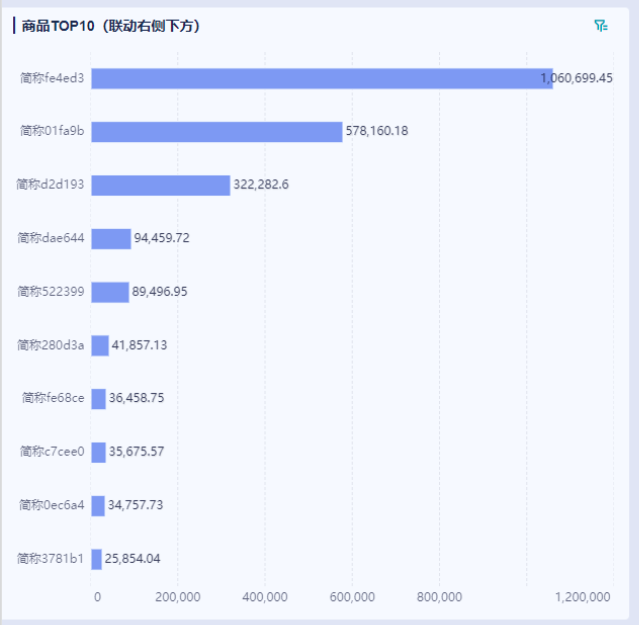Click the value label 1,060,699.45
639x625 pixels.
coord(577,78)
